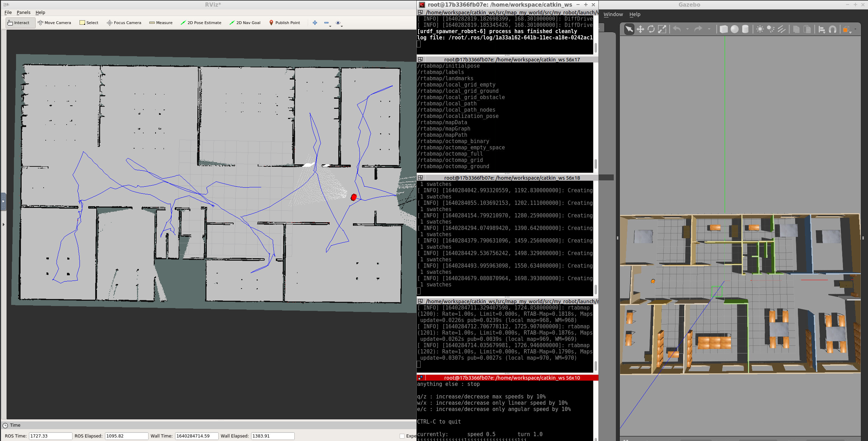Click the Gazebo undo arrow
868x441 pixels.
click(x=677, y=29)
